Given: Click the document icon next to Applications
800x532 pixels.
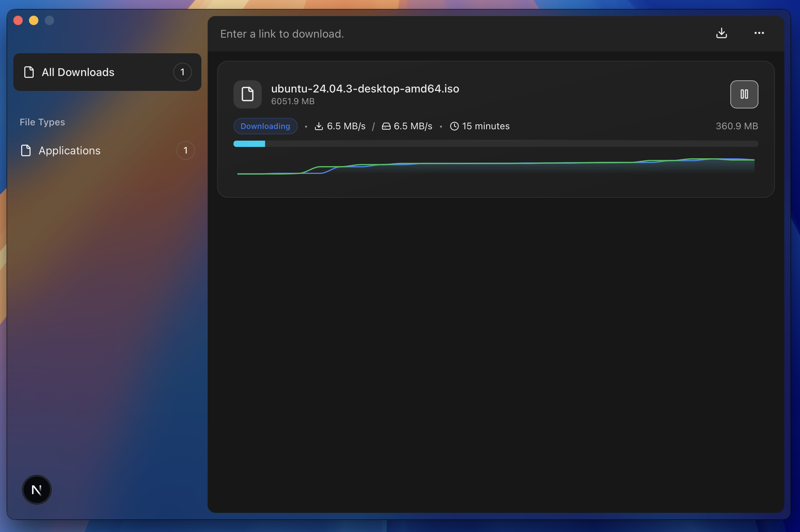Looking at the screenshot, I should click(26, 150).
